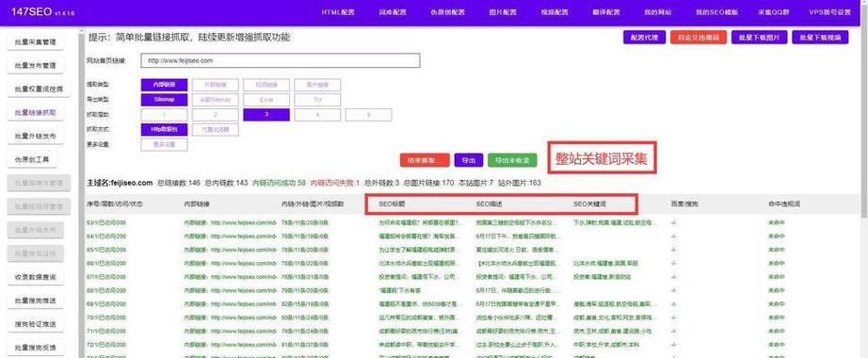This screenshot has height=358, width=868.
Task: Open the HTML配置 menu item
Action: (338, 12)
